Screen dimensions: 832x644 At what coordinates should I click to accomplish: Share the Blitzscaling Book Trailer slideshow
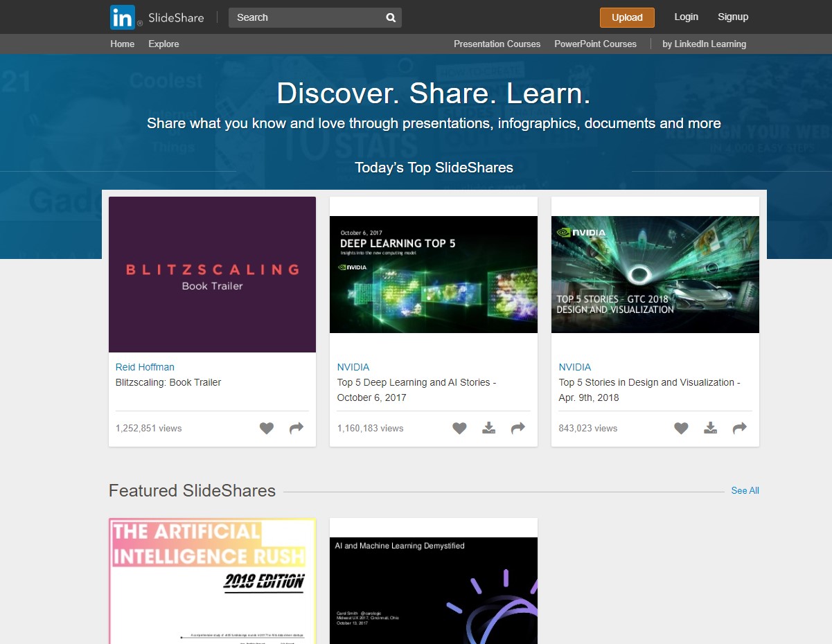[x=296, y=429]
